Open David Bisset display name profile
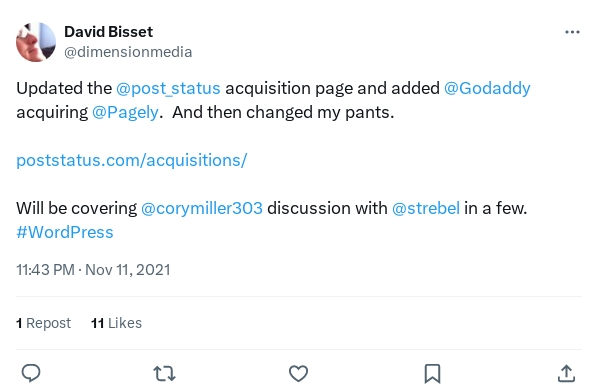This screenshot has width=598, height=387. 109,32
